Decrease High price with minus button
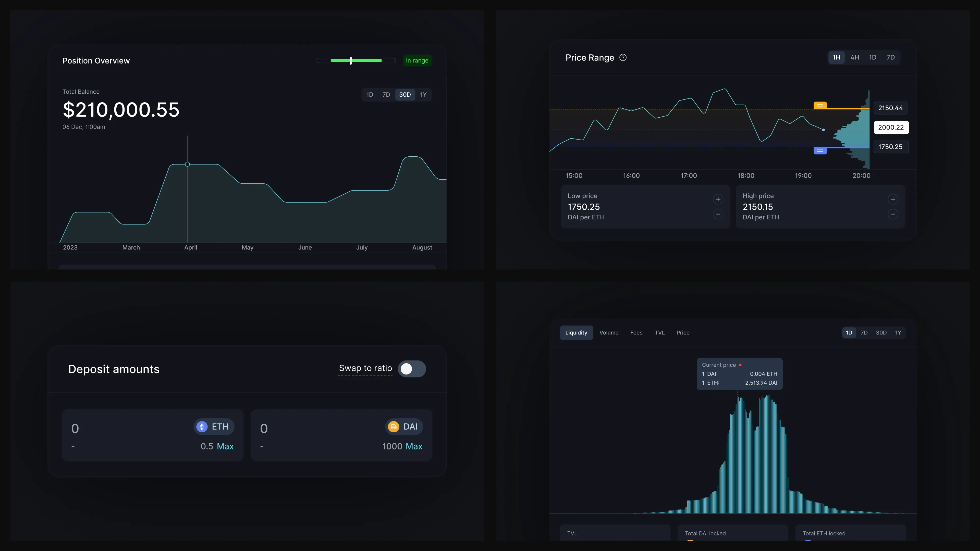Image resolution: width=980 pixels, height=551 pixels. click(x=892, y=214)
